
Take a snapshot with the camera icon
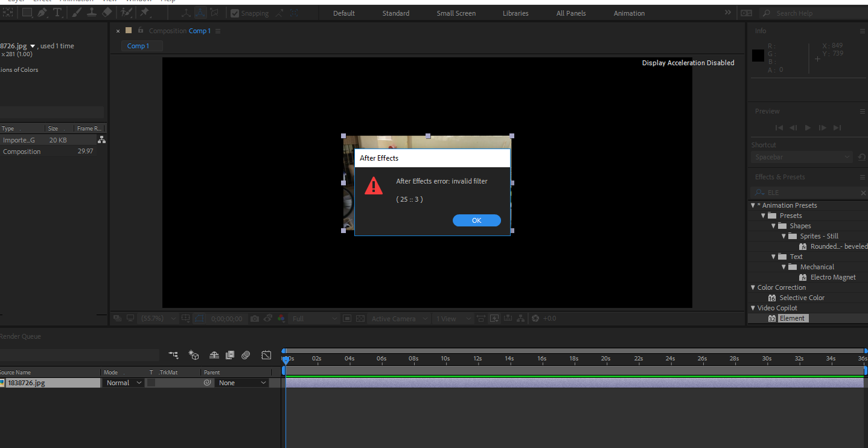[x=255, y=318]
